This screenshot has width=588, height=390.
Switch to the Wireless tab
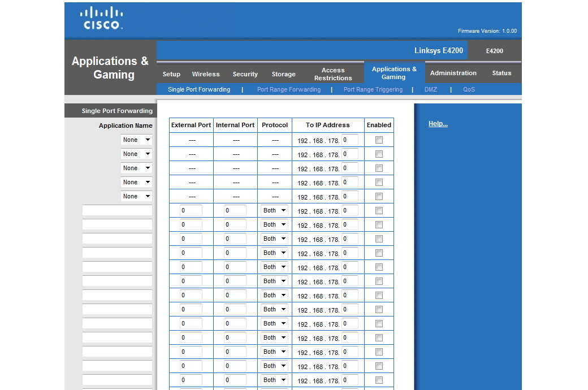206,74
